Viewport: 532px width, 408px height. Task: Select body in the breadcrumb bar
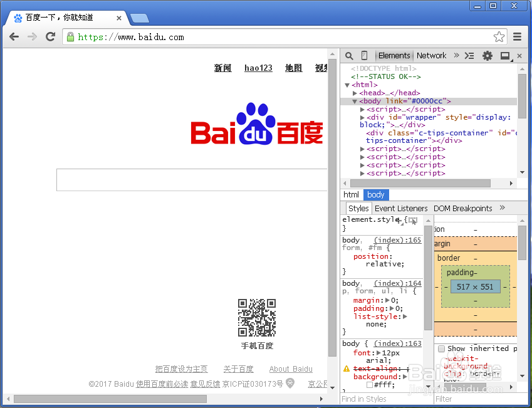coord(376,194)
